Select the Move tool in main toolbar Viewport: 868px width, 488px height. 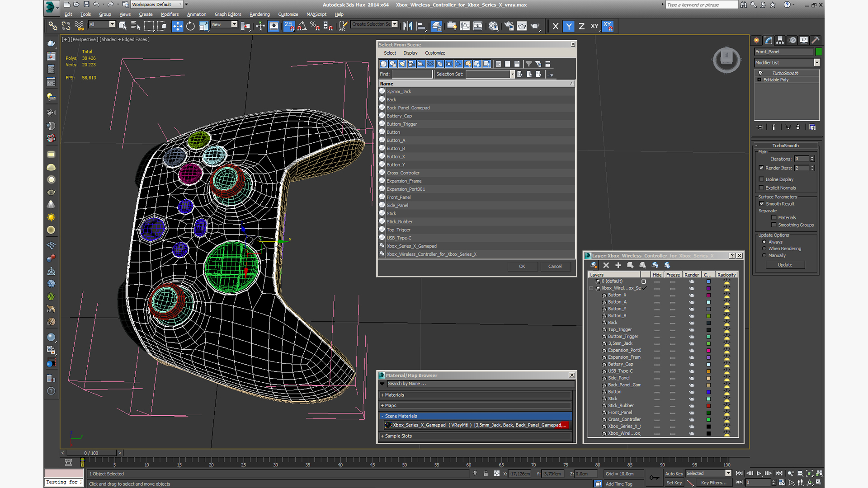pyautogui.click(x=177, y=26)
